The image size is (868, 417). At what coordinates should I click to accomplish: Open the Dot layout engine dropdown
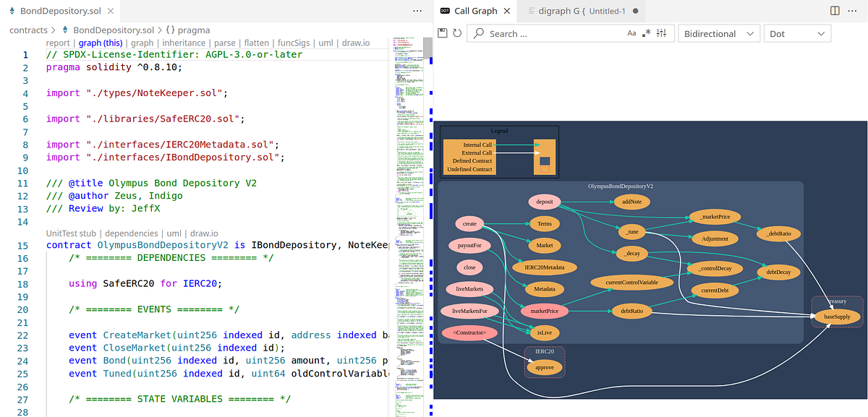[797, 33]
